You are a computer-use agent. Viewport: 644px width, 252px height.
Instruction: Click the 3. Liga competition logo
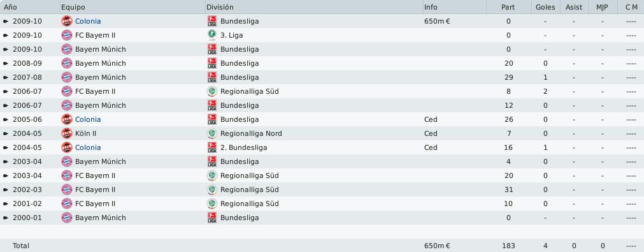212,35
